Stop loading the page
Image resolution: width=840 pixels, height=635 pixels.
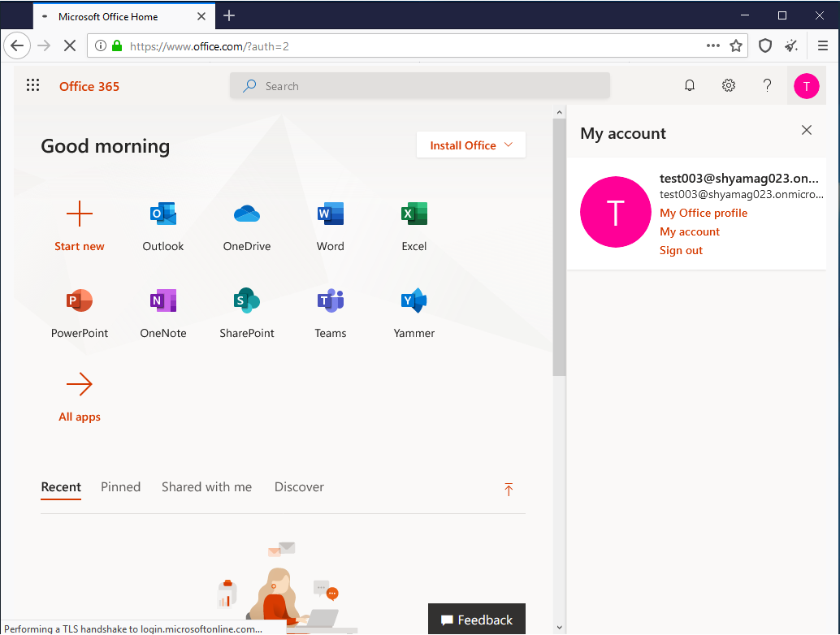point(70,46)
